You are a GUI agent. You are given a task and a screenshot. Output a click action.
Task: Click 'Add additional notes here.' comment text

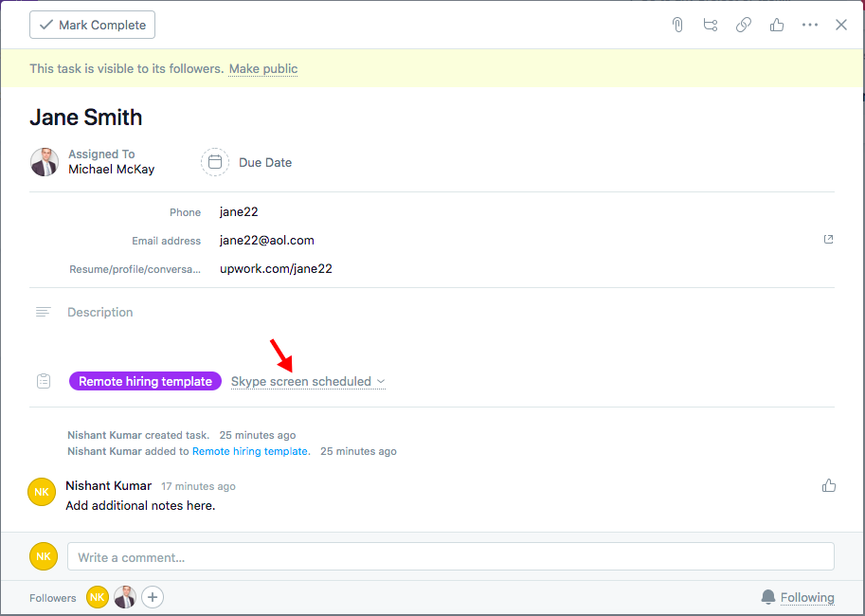click(140, 506)
